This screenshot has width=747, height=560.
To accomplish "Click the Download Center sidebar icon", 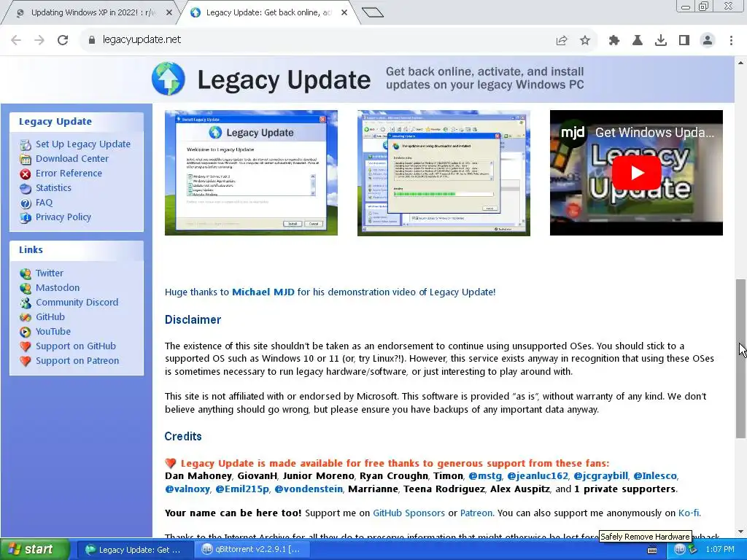I will click(26, 160).
